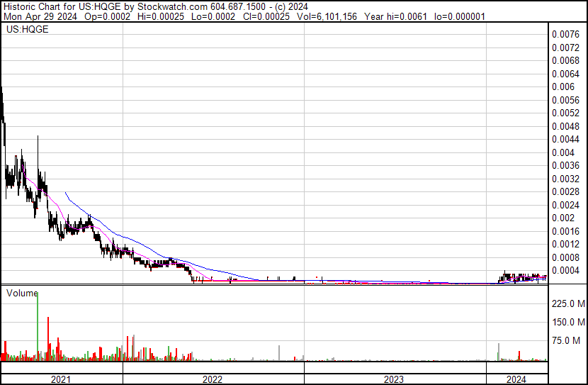
Task: Click the 0.0008 price axis label
Action: pyautogui.click(x=565, y=257)
